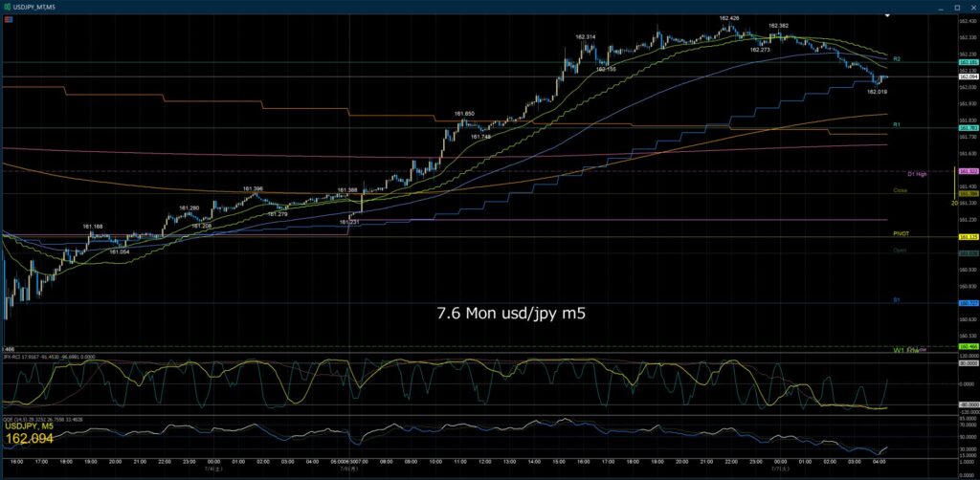Click the large yellow 162.094 price display
The width and height of the screenshot is (980, 480).
29,440
